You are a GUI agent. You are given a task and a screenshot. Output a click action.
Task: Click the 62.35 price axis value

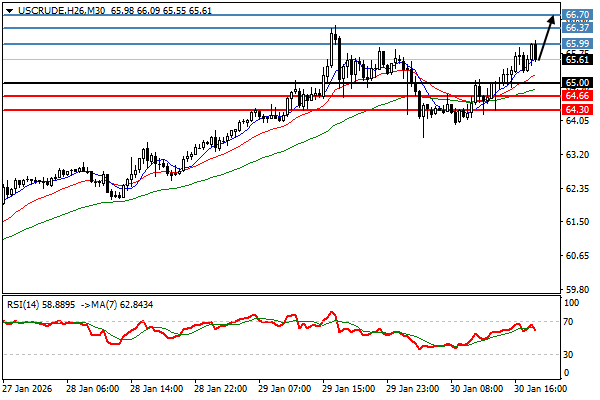pos(575,189)
